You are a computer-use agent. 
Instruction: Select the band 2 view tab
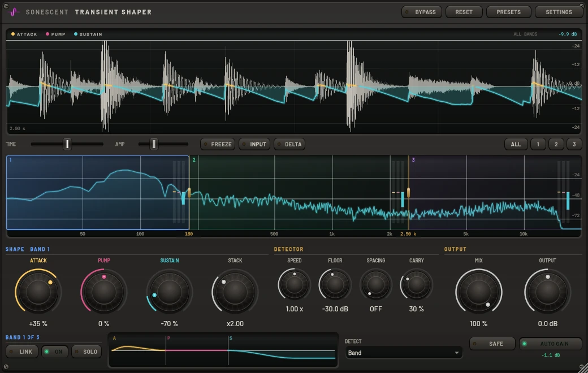(556, 144)
